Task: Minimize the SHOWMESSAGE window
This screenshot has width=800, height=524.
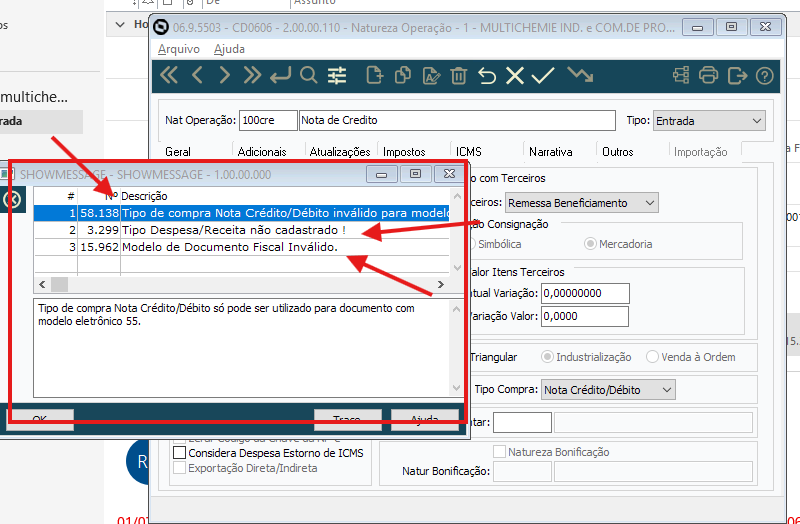Action: (381, 174)
